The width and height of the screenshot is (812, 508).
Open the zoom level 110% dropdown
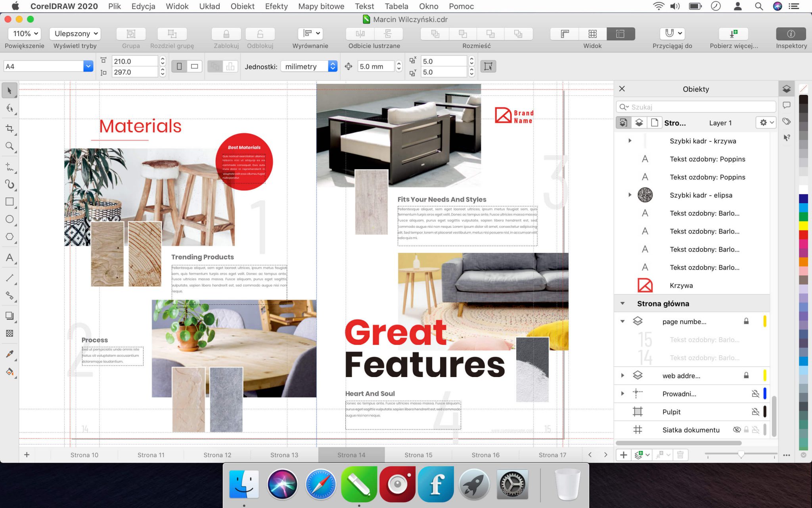click(24, 33)
